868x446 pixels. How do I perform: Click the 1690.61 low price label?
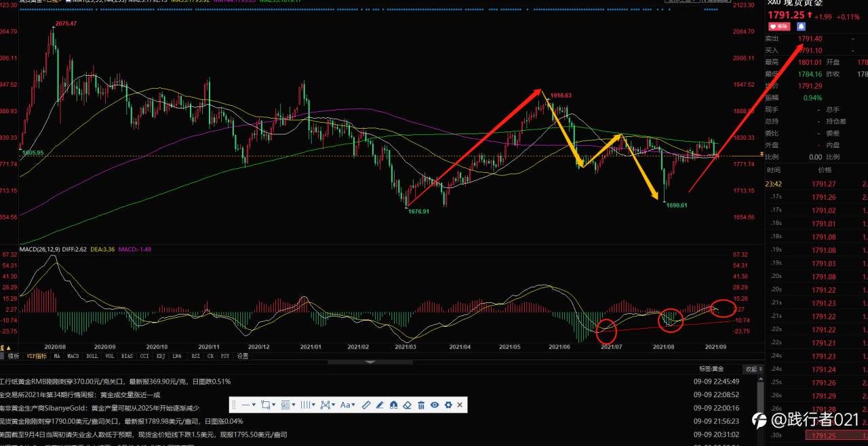pos(676,205)
